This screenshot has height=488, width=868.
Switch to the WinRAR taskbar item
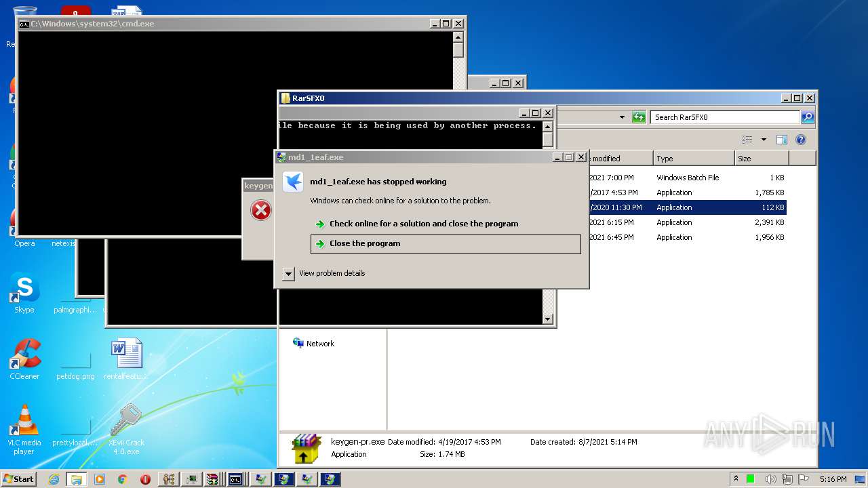click(213, 479)
